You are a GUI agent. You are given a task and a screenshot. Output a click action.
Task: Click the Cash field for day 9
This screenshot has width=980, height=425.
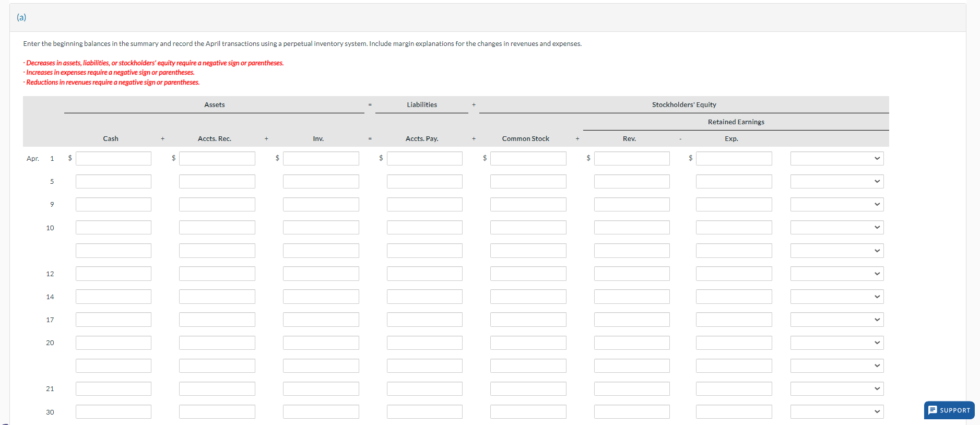pos(113,204)
